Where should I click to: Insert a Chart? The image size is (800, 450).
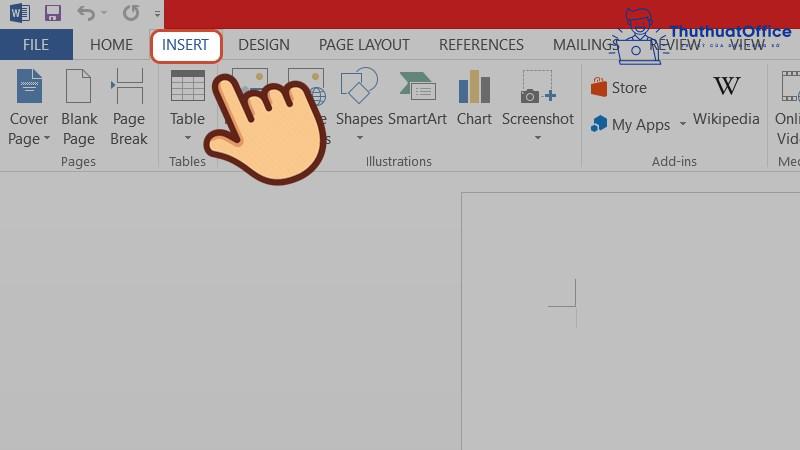474,97
